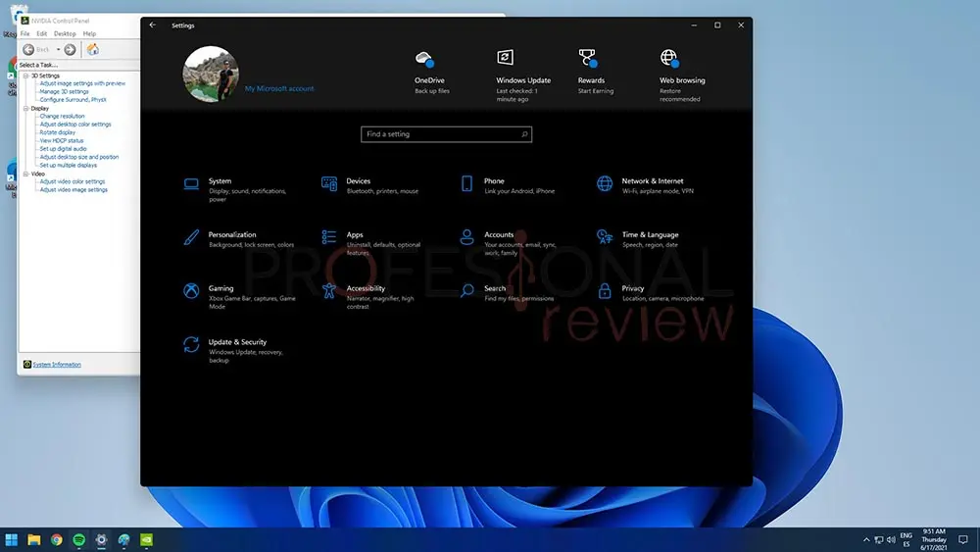This screenshot has width=980, height=552.
Task: Select Rotate display
Action: (58, 132)
